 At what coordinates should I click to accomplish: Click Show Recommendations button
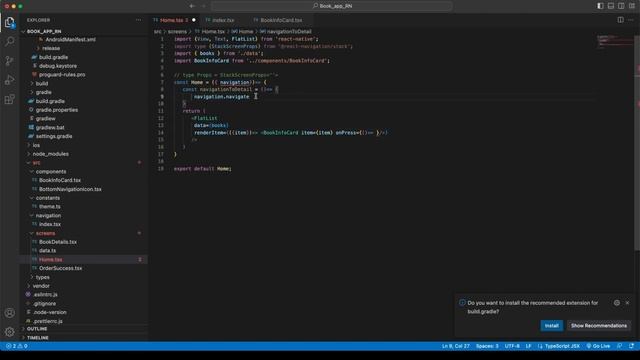[x=598, y=326]
